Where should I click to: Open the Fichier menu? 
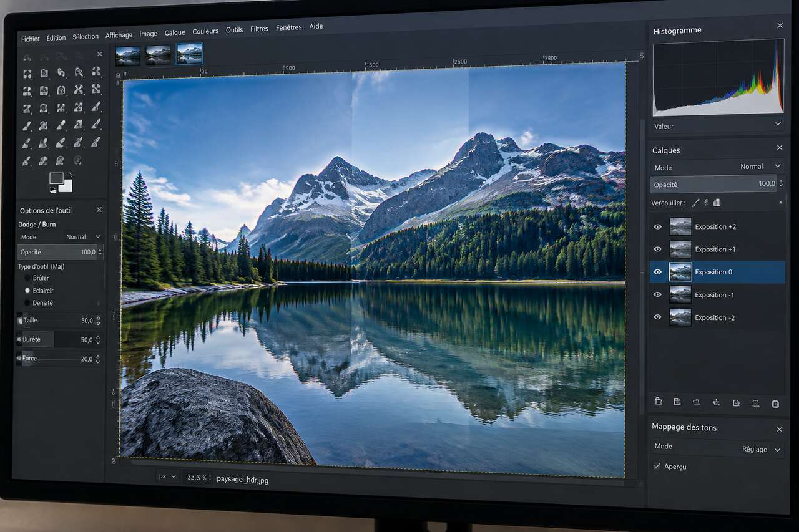click(30, 39)
